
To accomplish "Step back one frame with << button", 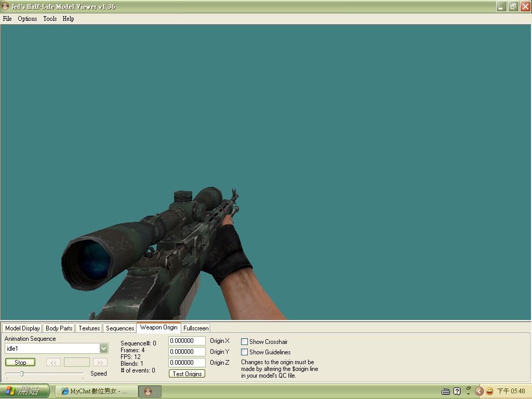I will pyautogui.click(x=54, y=362).
